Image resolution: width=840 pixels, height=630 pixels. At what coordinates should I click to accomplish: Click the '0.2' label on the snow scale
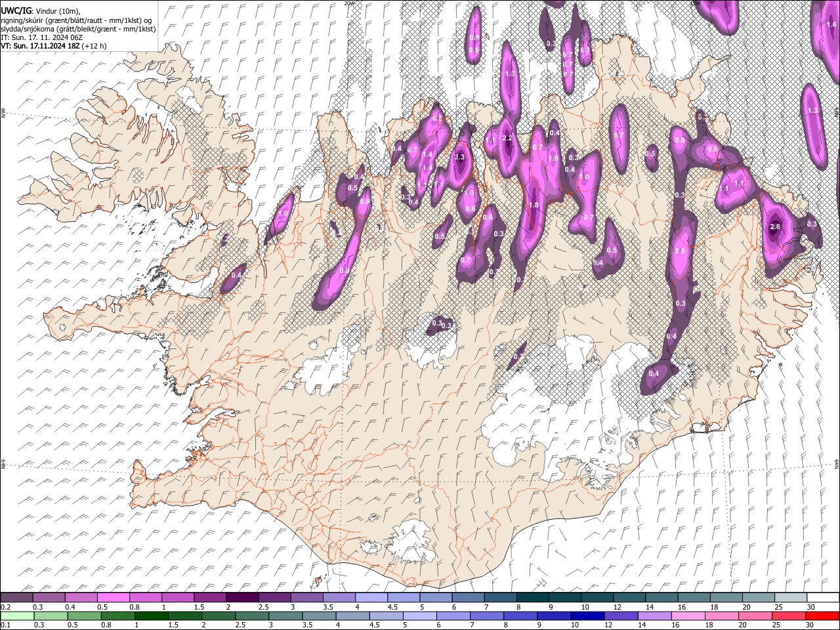5,607
